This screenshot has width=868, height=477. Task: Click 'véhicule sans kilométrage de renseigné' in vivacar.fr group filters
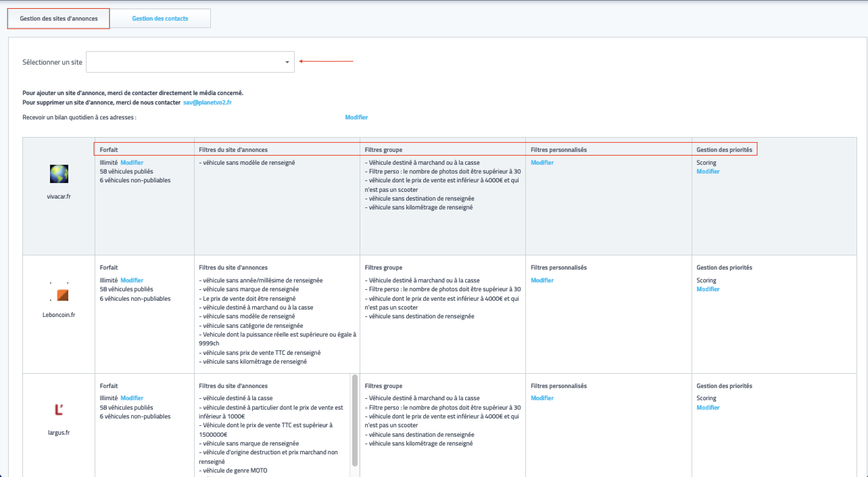[x=419, y=207]
